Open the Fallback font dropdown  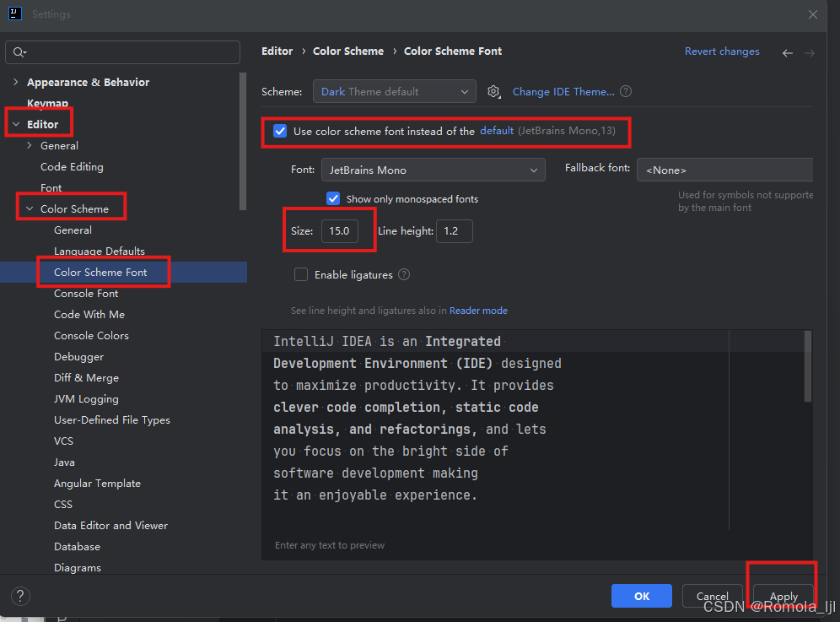(x=724, y=170)
